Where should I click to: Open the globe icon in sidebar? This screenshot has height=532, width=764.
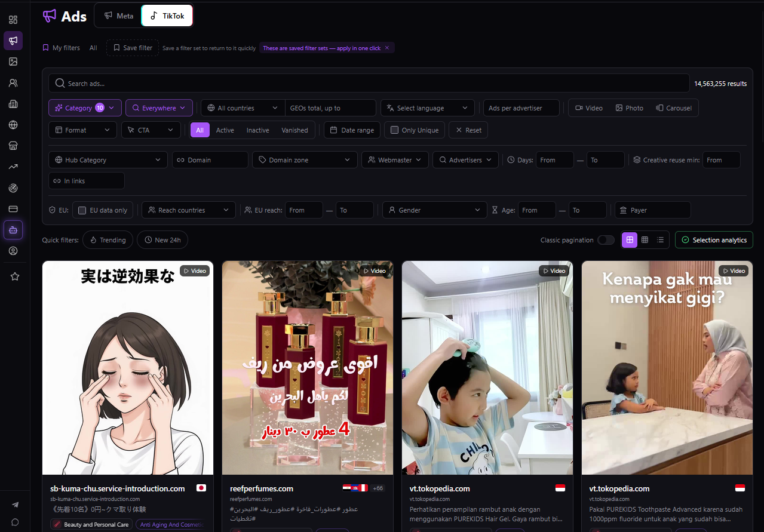coord(13,125)
